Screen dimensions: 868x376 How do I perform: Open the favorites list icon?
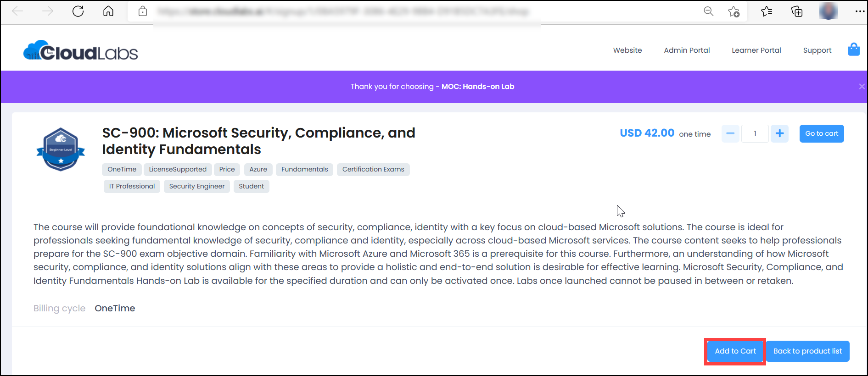point(767,11)
